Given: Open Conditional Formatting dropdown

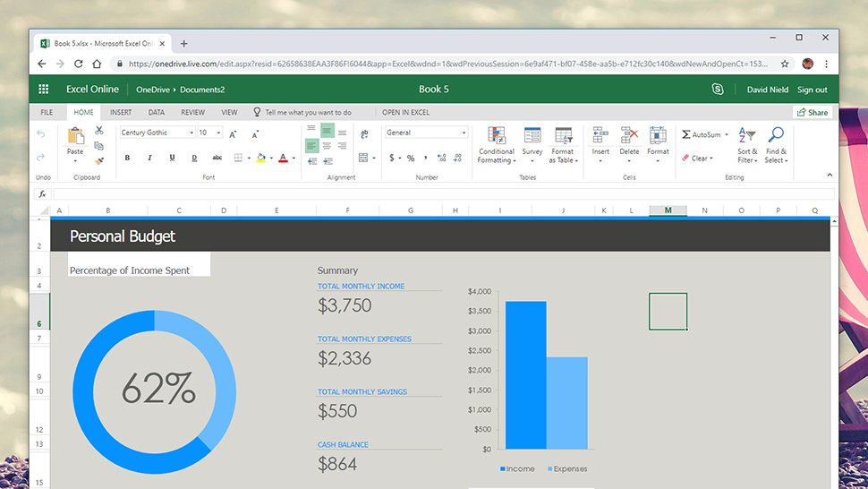Looking at the screenshot, I should coord(497,144).
